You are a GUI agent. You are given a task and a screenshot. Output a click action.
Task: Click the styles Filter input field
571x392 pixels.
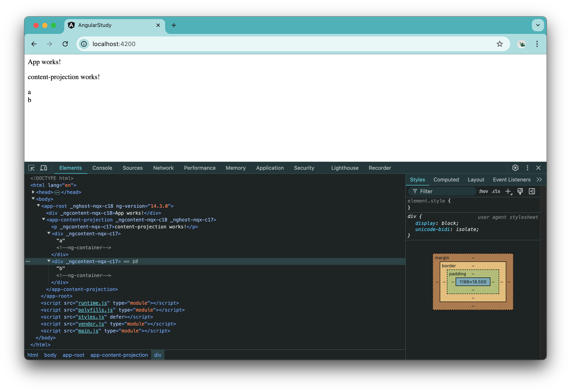click(x=442, y=191)
